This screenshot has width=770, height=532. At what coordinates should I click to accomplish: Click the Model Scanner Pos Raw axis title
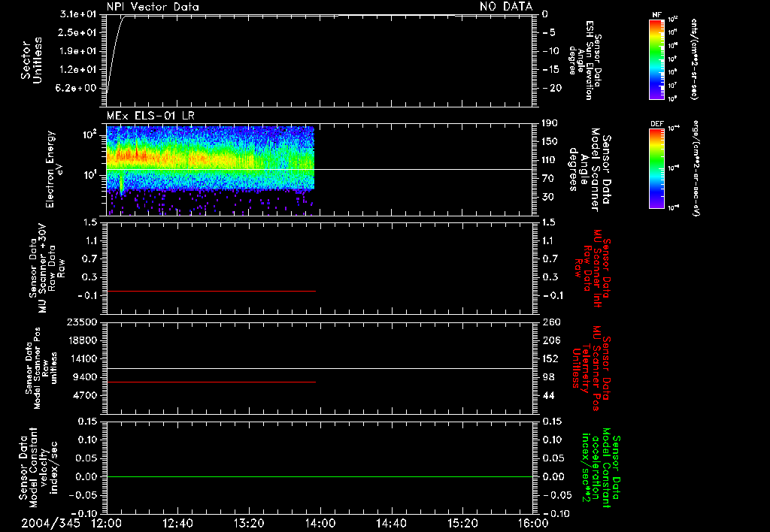pyautogui.click(x=42, y=369)
